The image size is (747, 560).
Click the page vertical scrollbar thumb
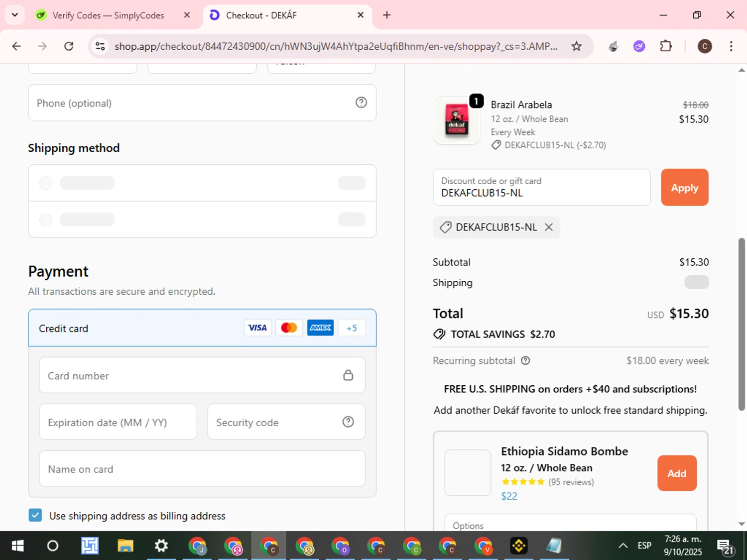click(x=742, y=324)
